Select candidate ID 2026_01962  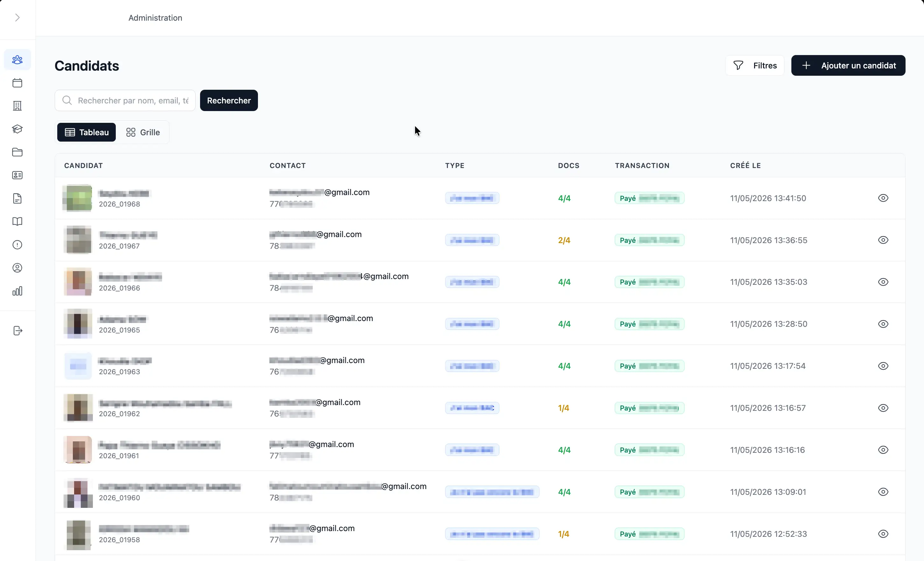coord(119,414)
